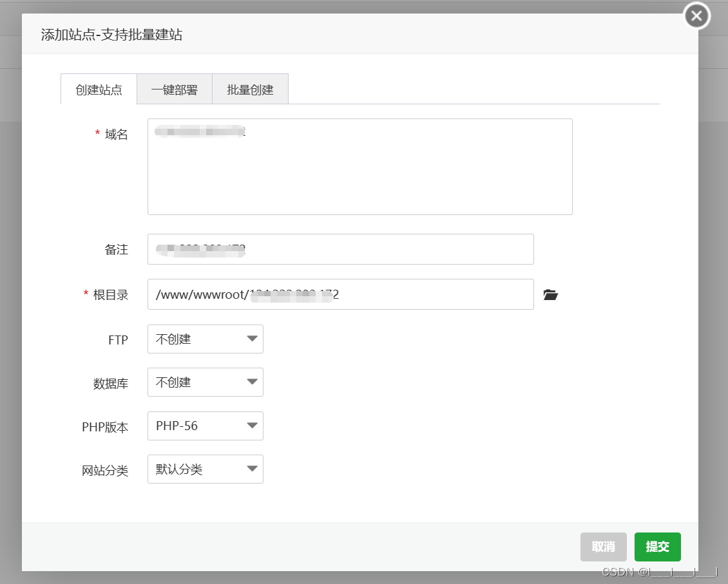Open the 网站分类 dropdown arrow
728x584 pixels.
253,469
